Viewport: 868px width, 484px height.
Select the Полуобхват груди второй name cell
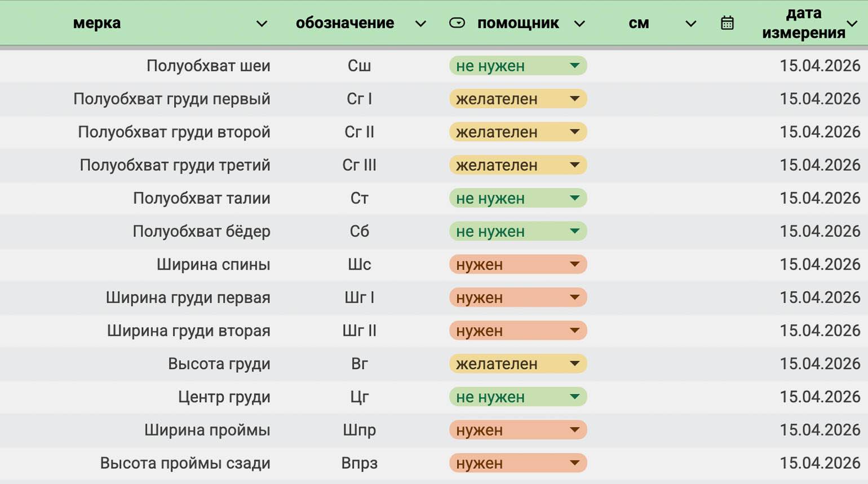point(174,132)
